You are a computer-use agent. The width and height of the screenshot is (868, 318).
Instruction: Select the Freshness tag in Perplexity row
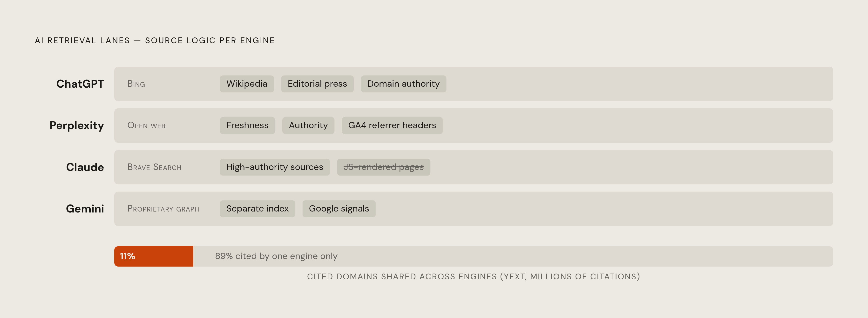click(247, 125)
